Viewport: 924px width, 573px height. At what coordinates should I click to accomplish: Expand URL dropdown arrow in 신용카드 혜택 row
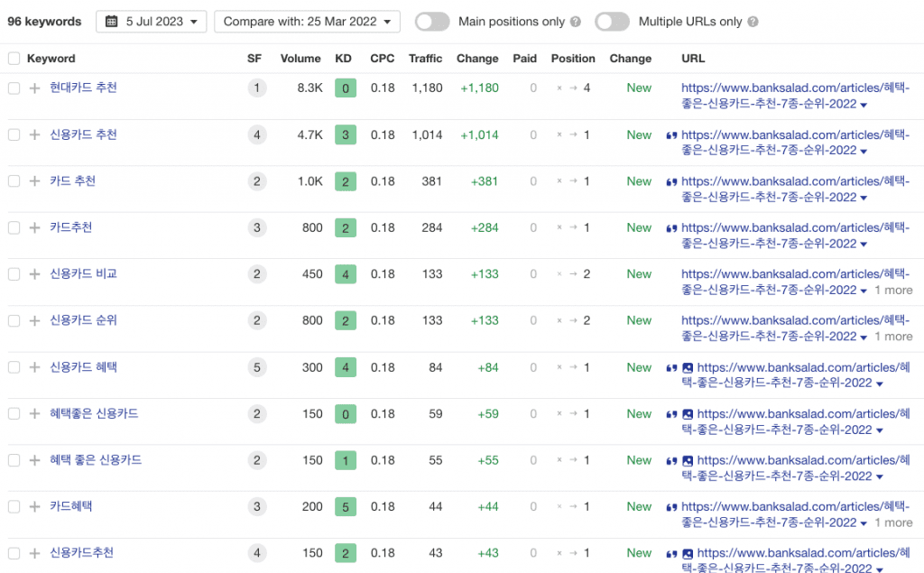coord(880,384)
